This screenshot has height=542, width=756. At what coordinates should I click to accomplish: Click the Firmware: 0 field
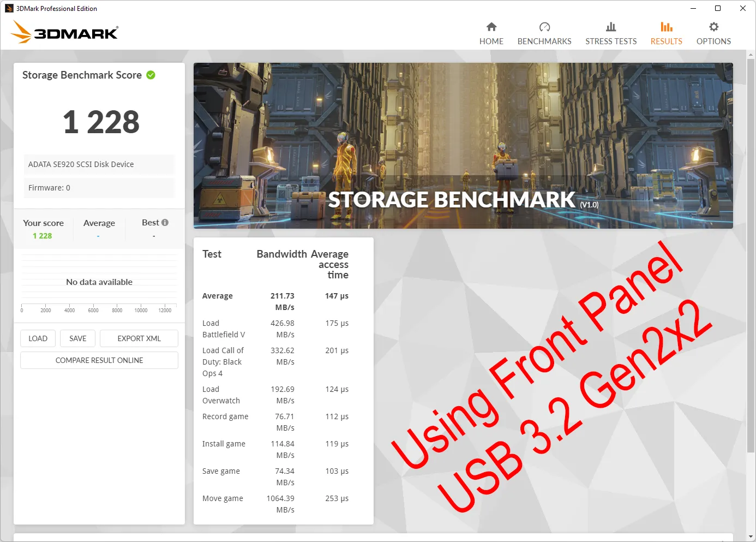(x=99, y=188)
